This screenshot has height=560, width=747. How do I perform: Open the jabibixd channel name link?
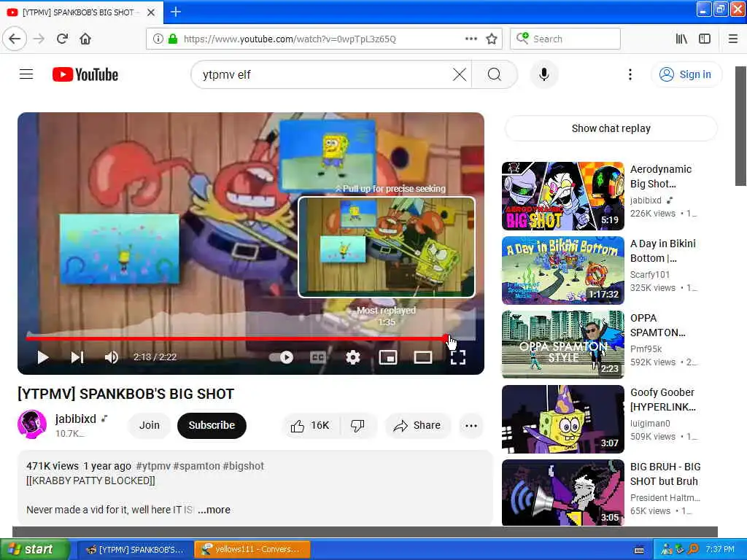coord(76,419)
